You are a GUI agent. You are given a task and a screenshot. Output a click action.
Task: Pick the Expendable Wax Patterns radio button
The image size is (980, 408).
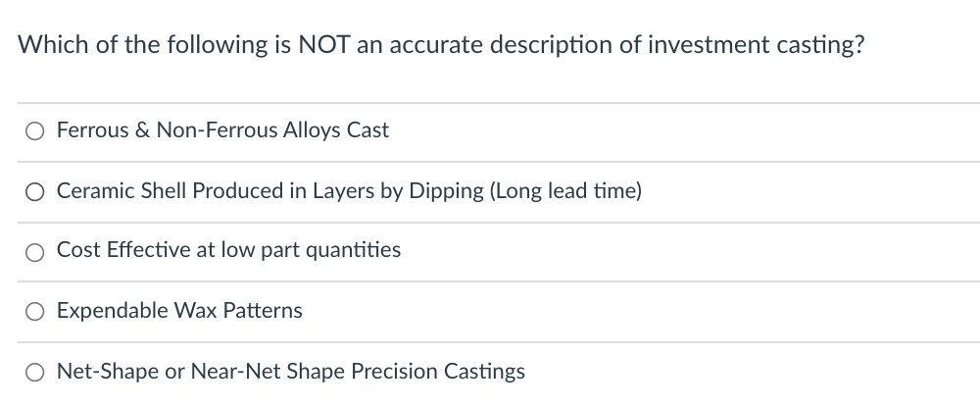(35, 312)
